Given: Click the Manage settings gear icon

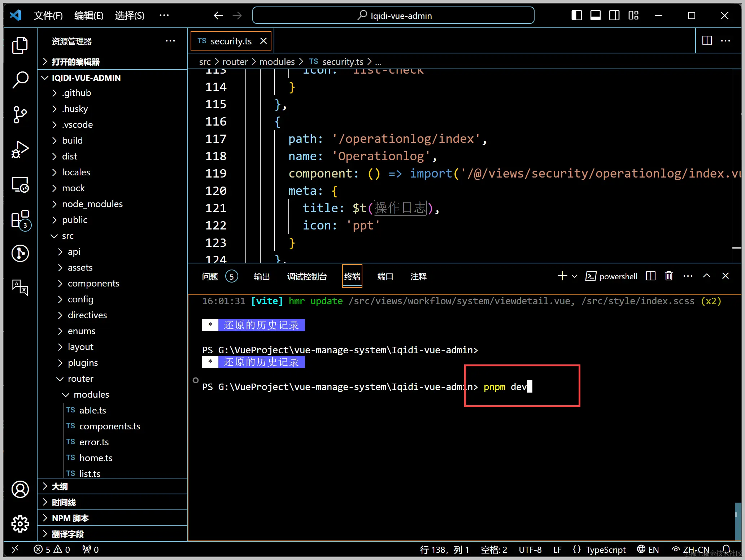Looking at the screenshot, I should click(20, 524).
